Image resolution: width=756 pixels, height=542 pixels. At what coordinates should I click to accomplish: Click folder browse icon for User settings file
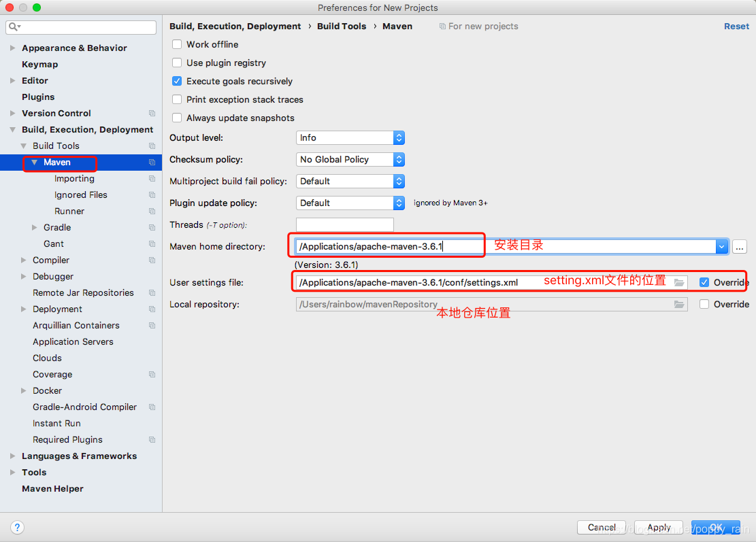(x=679, y=283)
